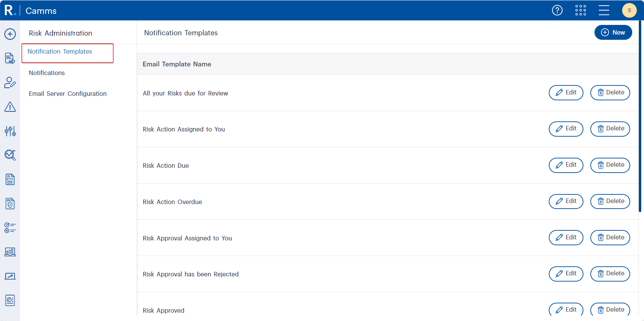Image resolution: width=644 pixels, height=321 pixels.
Task: Delete the 'Risk Action Overdue' template
Action: [610, 201]
